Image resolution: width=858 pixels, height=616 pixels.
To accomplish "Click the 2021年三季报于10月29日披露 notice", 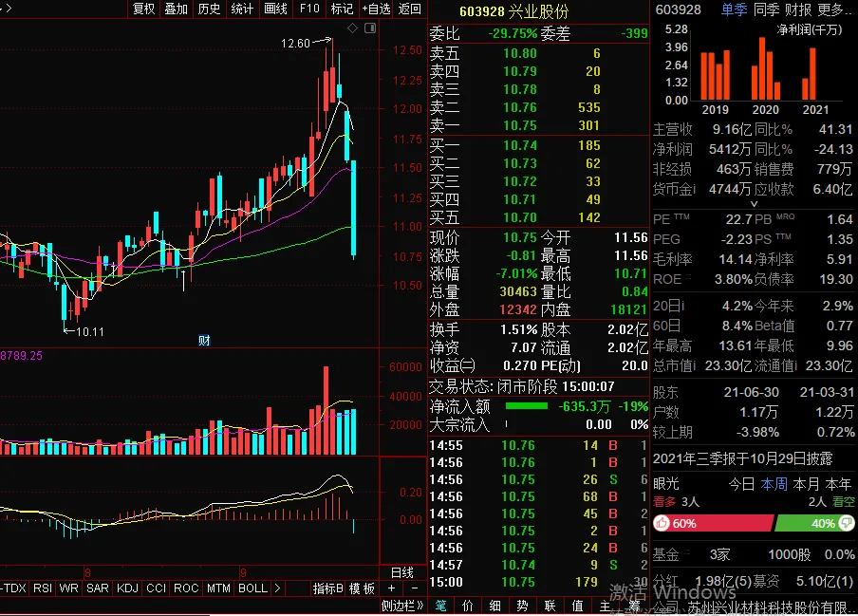I will [x=742, y=458].
